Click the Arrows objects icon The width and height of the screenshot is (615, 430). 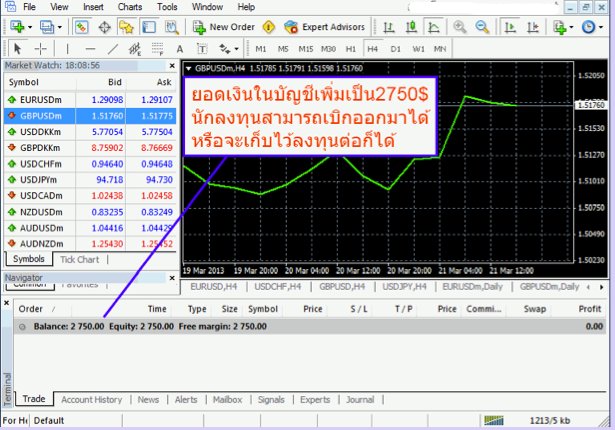click(x=225, y=49)
